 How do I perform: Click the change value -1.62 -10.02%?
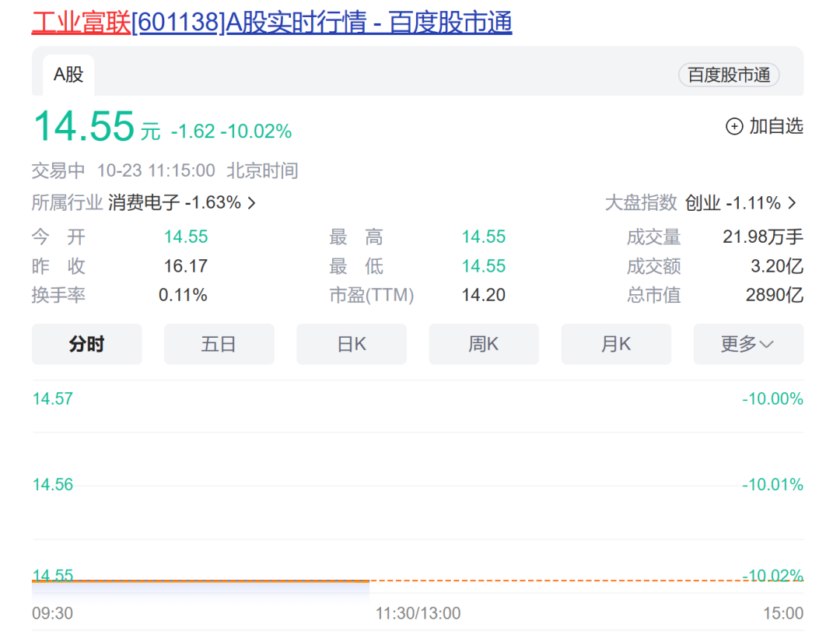[232, 132]
